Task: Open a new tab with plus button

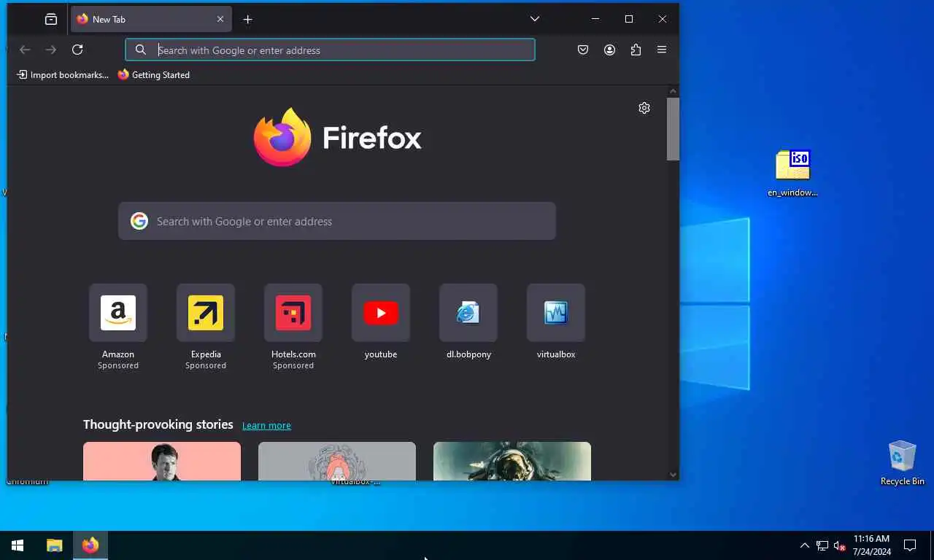Action: [x=247, y=20]
